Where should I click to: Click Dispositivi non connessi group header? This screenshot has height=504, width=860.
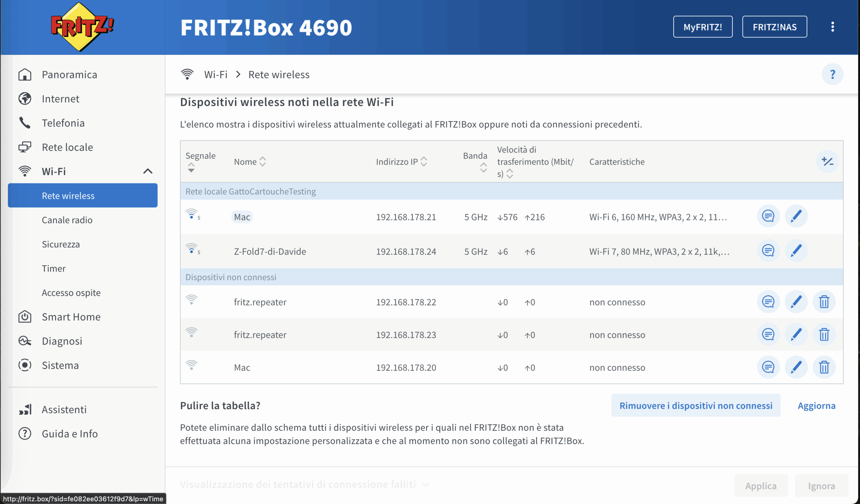tap(512, 277)
